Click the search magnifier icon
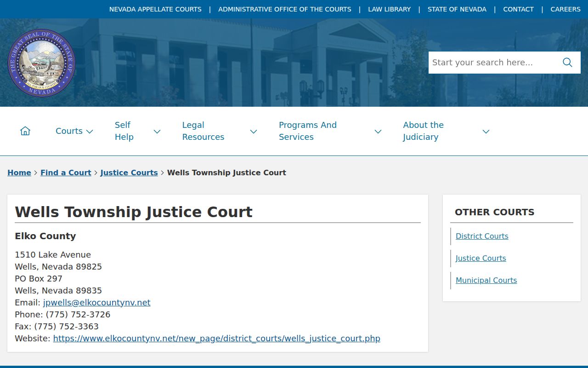 [567, 63]
